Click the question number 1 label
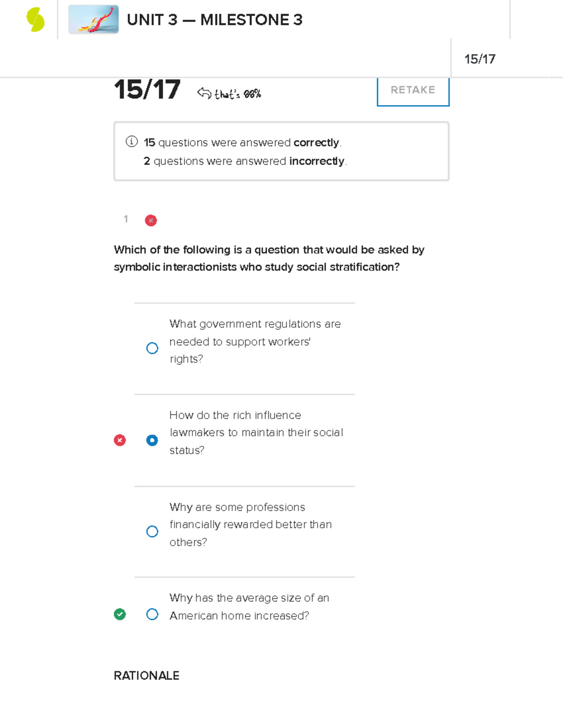The height and width of the screenshot is (728, 563). 126,219
